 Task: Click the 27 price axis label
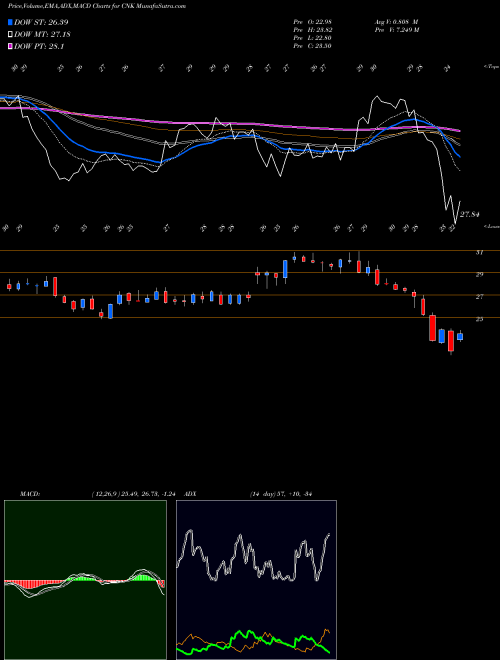tap(479, 297)
